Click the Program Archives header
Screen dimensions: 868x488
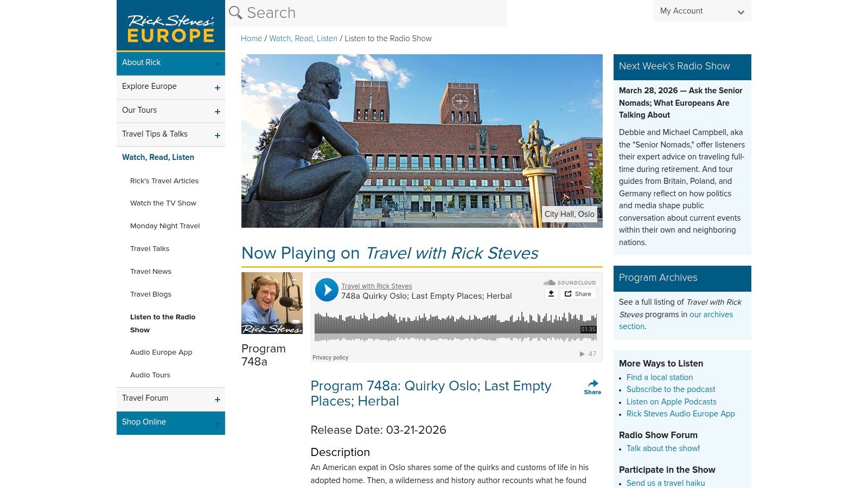682,278
